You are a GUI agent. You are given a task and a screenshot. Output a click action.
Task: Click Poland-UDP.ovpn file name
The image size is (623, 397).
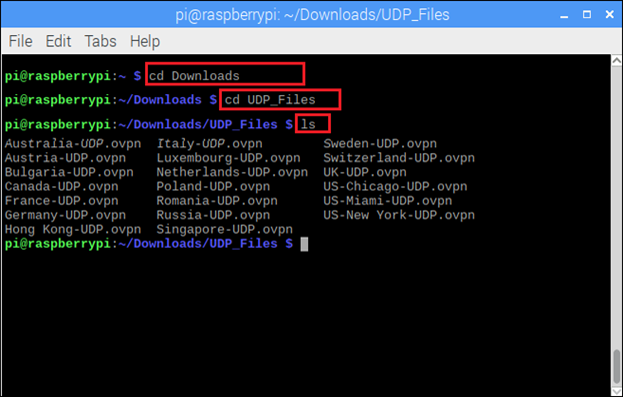pos(213,186)
